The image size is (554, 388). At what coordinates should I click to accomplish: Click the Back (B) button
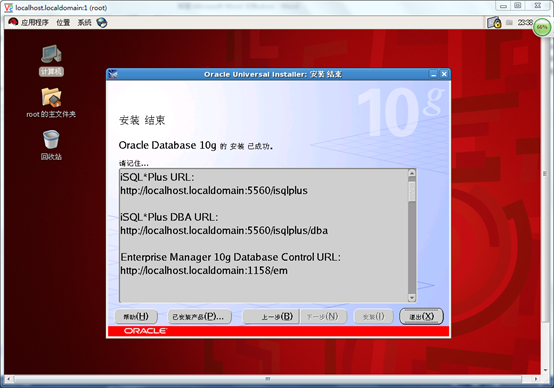tap(271, 316)
